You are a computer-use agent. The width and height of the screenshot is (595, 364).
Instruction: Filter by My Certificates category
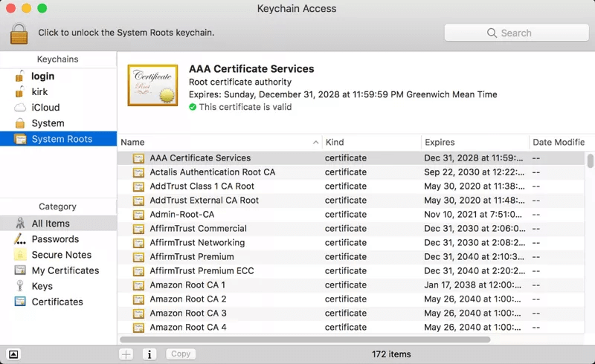pyautogui.click(x=65, y=270)
